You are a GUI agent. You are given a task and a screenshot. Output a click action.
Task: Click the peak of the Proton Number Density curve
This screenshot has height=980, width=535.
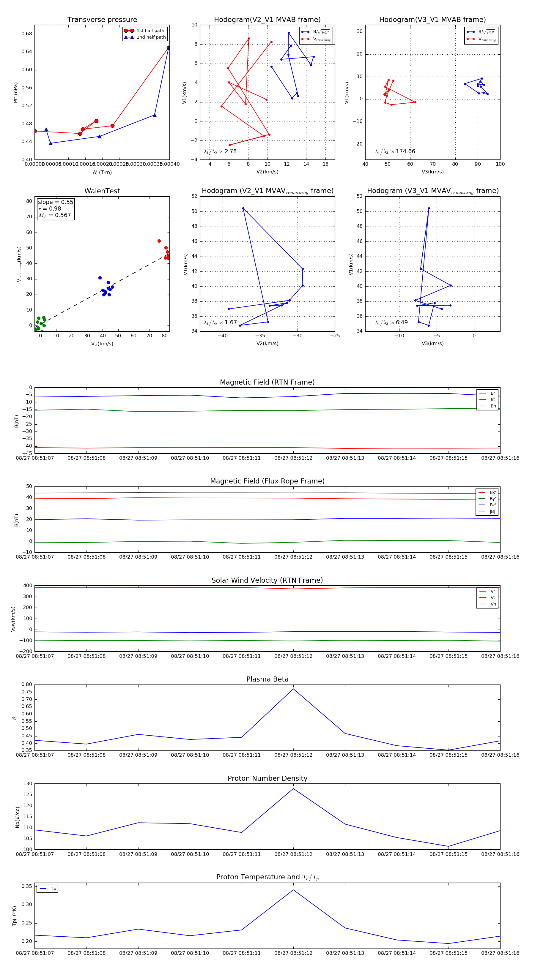click(x=293, y=789)
